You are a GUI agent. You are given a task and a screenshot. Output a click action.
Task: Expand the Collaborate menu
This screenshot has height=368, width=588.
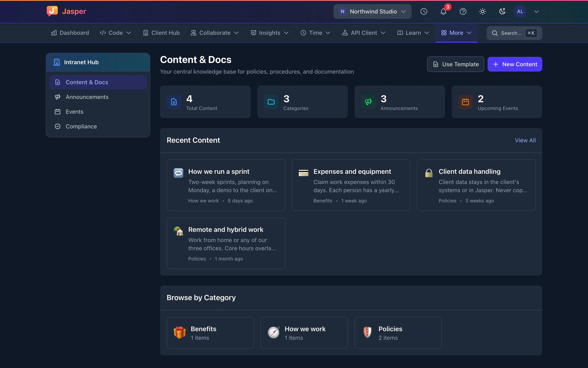click(215, 33)
